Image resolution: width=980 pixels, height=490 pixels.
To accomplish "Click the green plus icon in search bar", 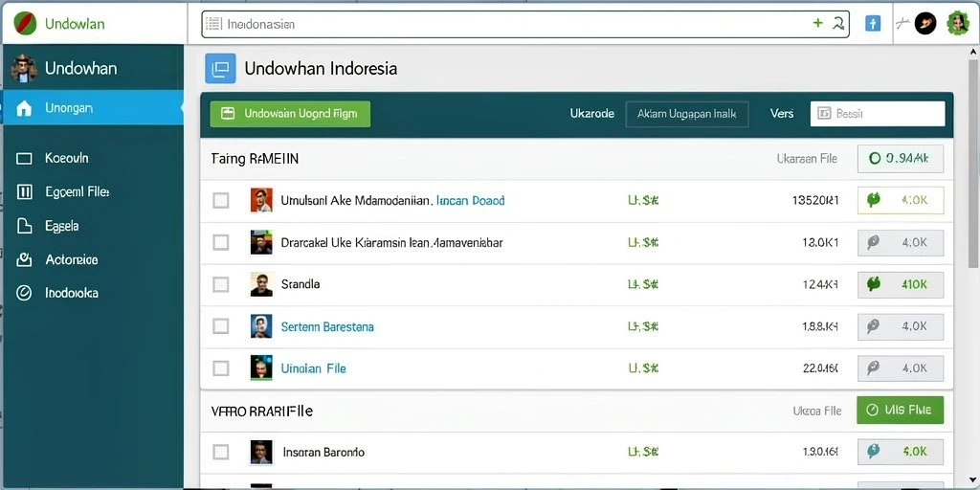I will point(817,24).
